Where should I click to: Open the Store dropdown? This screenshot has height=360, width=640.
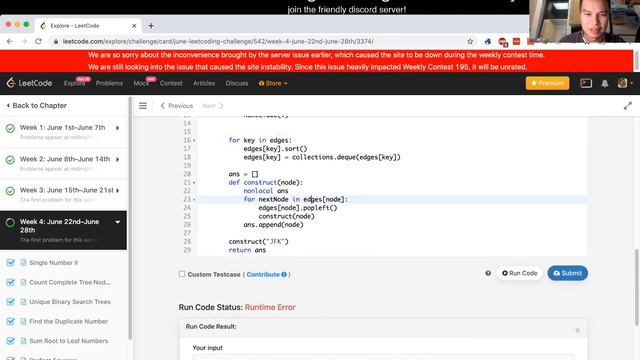[x=273, y=83]
